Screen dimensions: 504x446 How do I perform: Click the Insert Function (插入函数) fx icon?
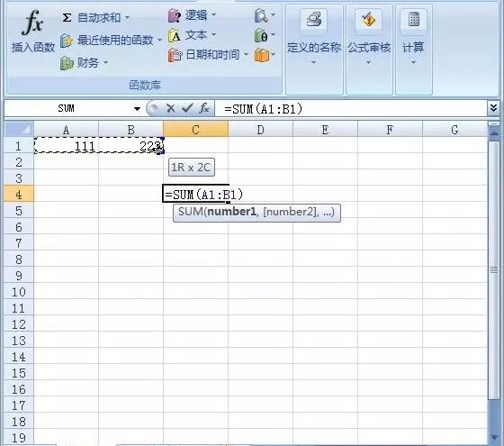(x=32, y=23)
